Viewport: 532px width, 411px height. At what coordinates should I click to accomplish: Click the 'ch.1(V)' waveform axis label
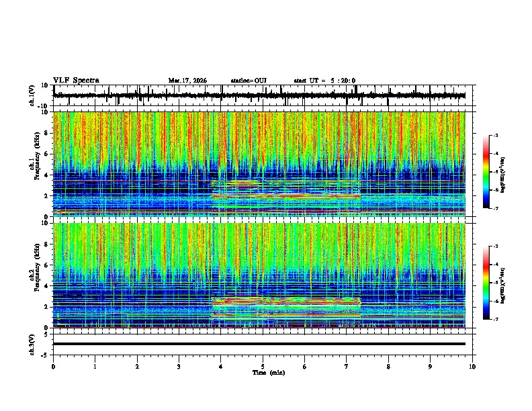click(x=32, y=95)
